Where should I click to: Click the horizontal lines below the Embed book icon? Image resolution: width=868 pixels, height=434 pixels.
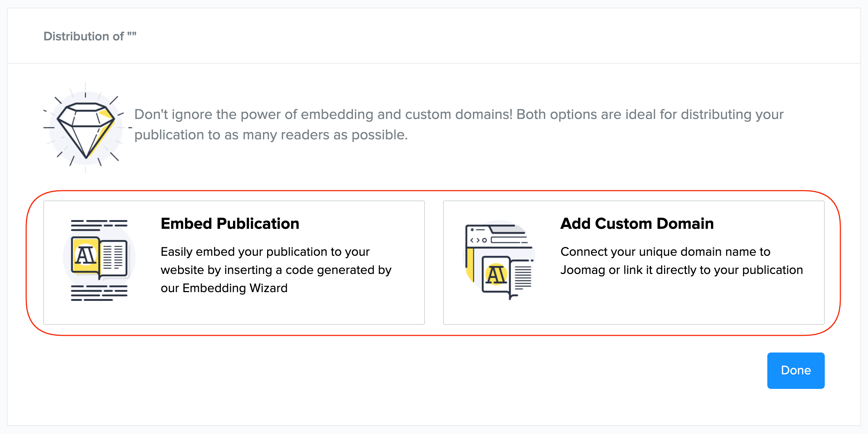pyautogui.click(x=99, y=293)
